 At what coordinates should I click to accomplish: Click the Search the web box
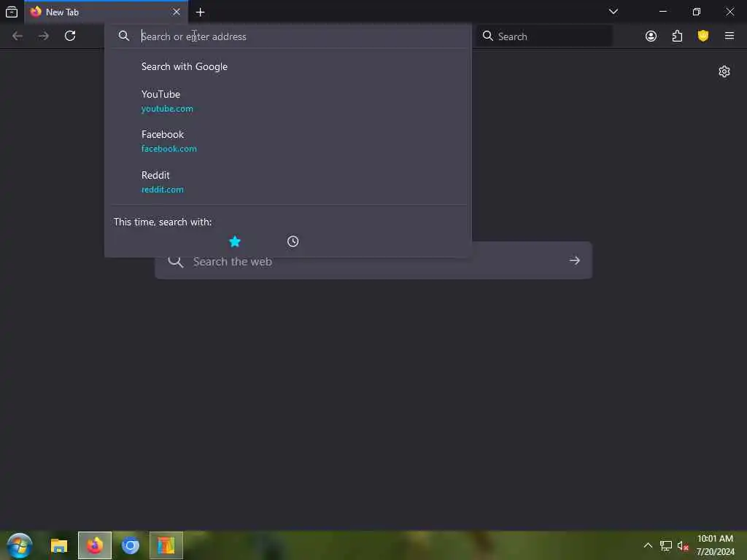[x=373, y=261]
